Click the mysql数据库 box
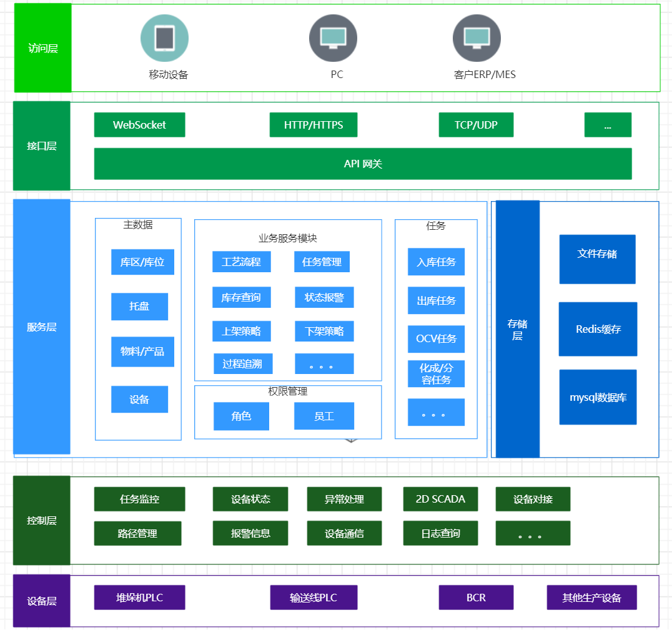This screenshot has width=672, height=630. (x=598, y=397)
